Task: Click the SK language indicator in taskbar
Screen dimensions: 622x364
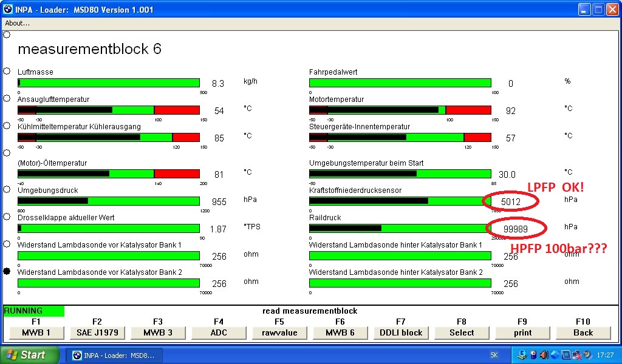Action: (x=494, y=356)
